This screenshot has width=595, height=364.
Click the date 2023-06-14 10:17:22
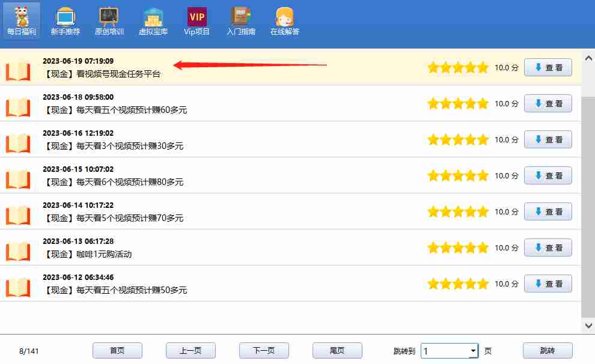pos(78,205)
